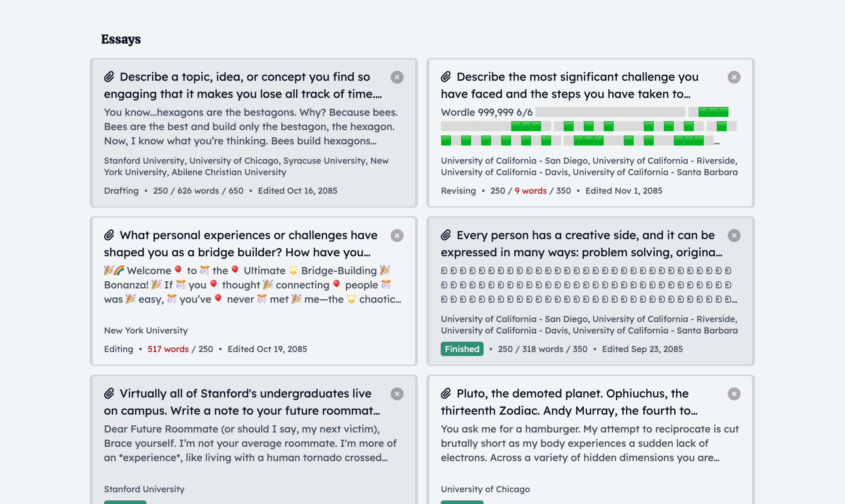Open the Dear Future Roommate essay
The width and height of the screenshot is (845, 504).
point(249,443)
